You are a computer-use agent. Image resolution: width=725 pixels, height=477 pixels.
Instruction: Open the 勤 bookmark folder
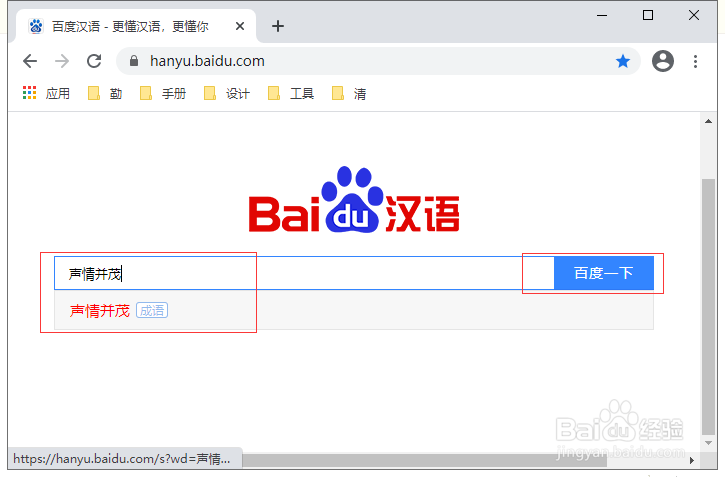click(105, 93)
